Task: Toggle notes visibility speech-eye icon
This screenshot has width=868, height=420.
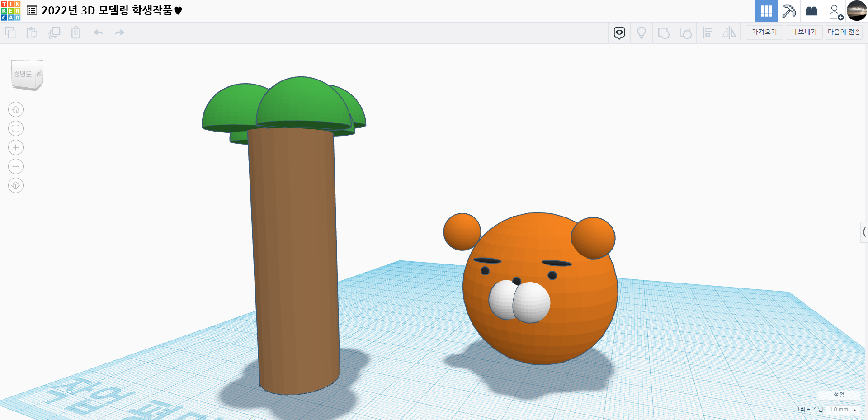Action: (x=619, y=33)
